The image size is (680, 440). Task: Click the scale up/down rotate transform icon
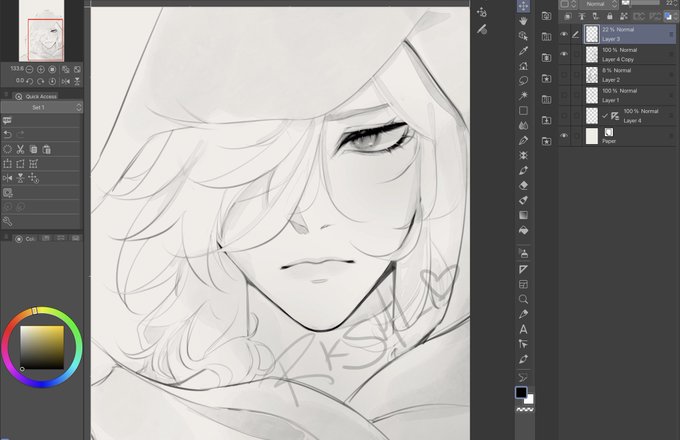click(x=7, y=164)
